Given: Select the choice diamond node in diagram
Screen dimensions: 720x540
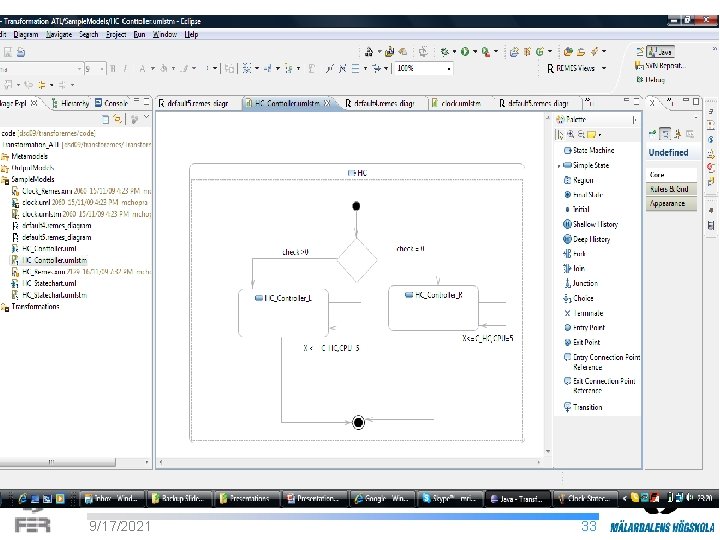Looking at the screenshot, I should (x=357, y=260).
